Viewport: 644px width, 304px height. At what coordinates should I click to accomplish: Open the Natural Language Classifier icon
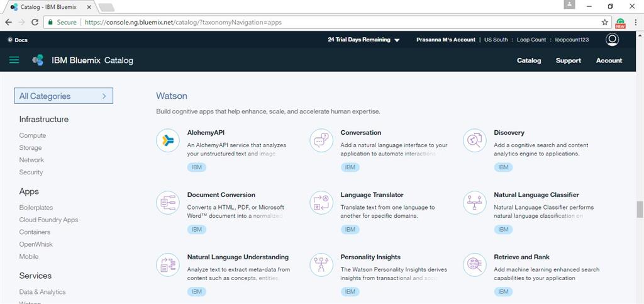tap(474, 203)
